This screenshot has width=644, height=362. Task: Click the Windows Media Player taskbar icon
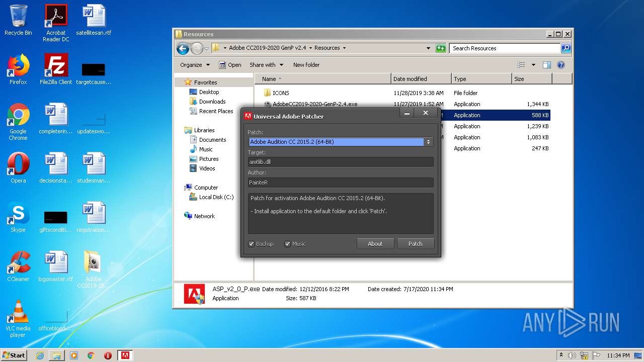[x=74, y=355]
